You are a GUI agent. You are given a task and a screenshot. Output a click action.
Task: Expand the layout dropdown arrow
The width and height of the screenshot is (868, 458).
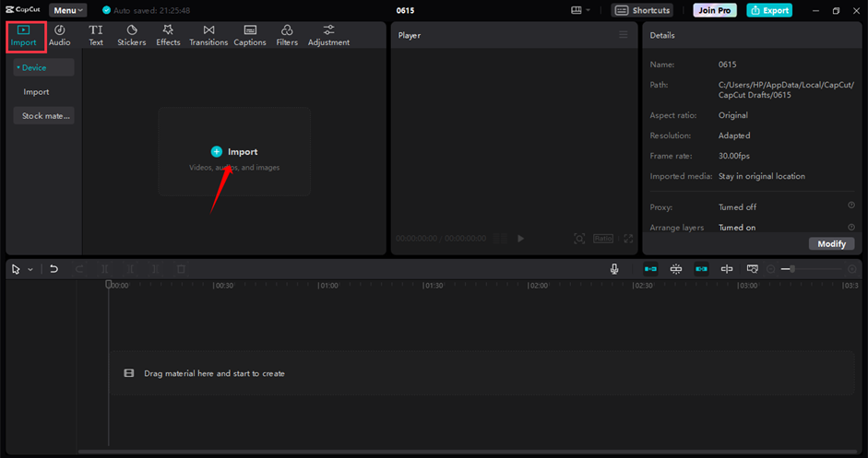tap(588, 10)
